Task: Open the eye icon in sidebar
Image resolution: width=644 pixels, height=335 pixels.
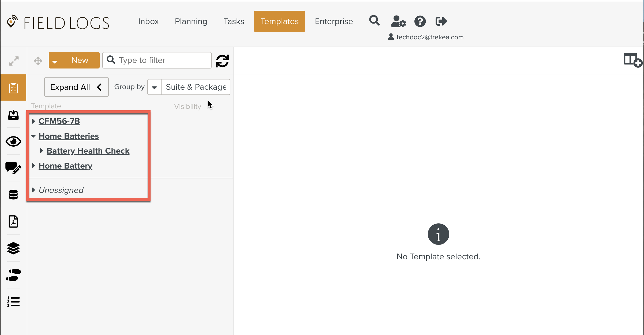Action: 13,141
